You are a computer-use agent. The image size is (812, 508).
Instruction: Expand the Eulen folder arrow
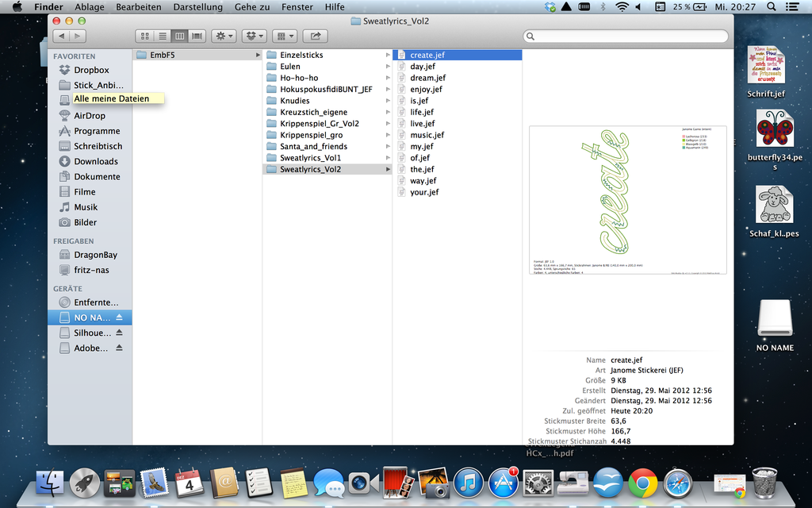tap(387, 67)
